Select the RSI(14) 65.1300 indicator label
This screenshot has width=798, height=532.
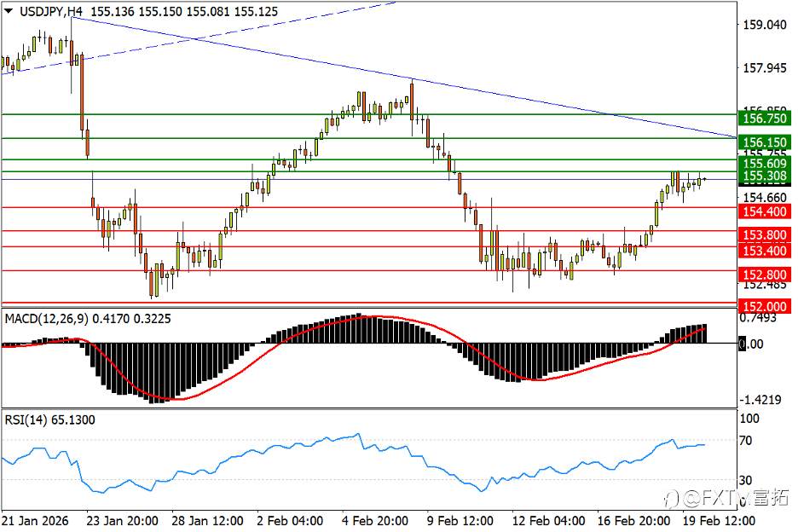tap(49, 420)
